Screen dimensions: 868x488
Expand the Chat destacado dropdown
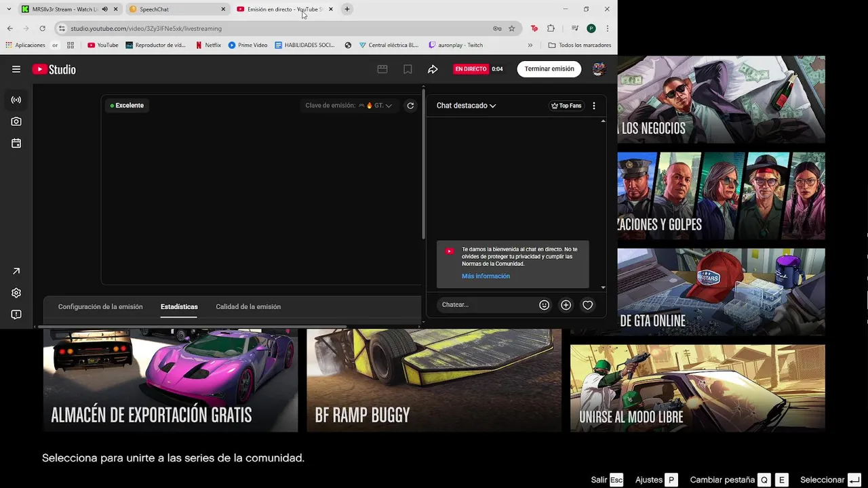467,106
